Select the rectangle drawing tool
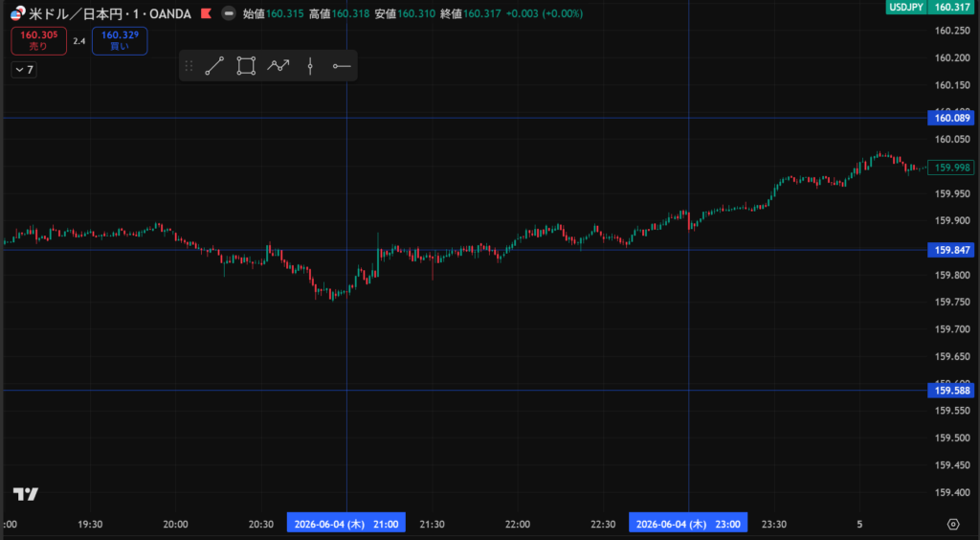Viewport: 980px width, 540px height. [x=246, y=66]
